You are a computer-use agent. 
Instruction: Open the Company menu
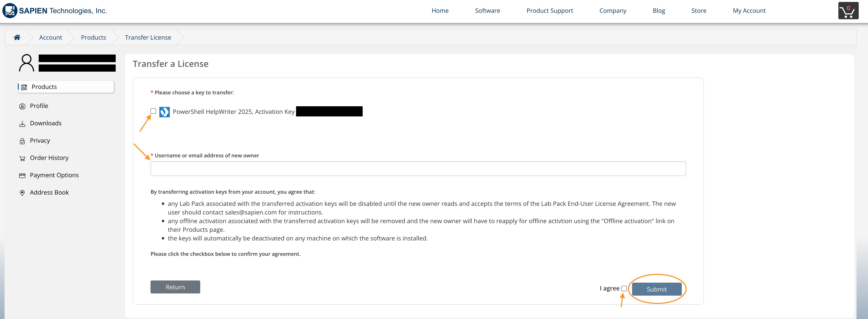(x=613, y=10)
